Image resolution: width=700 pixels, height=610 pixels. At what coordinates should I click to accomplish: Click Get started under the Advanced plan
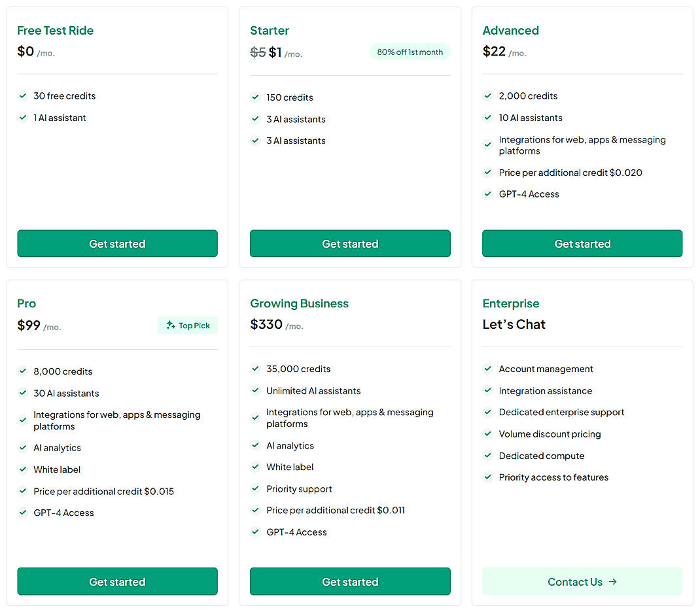[x=582, y=243]
